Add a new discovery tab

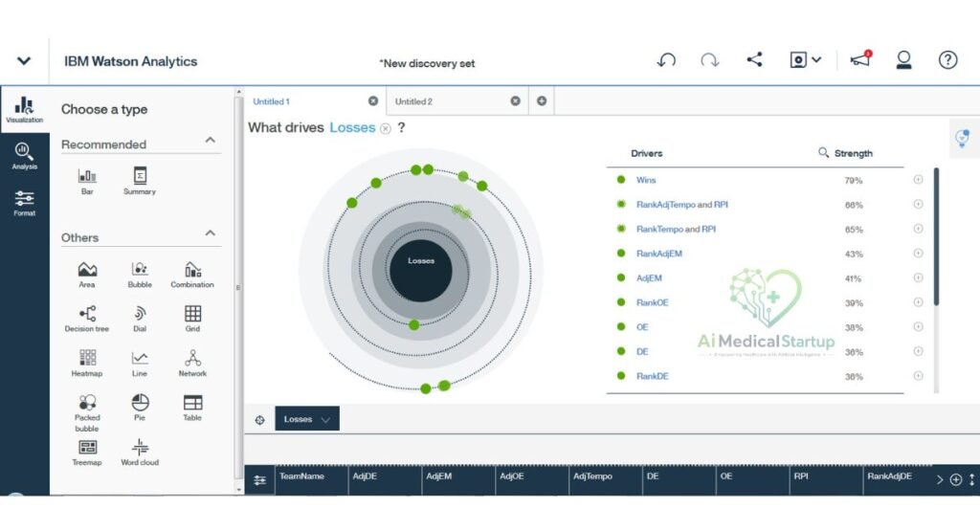click(542, 100)
